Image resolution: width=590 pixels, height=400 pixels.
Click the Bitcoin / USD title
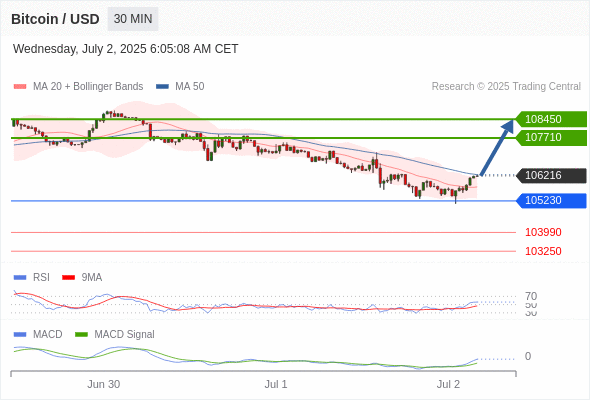[55, 19]
